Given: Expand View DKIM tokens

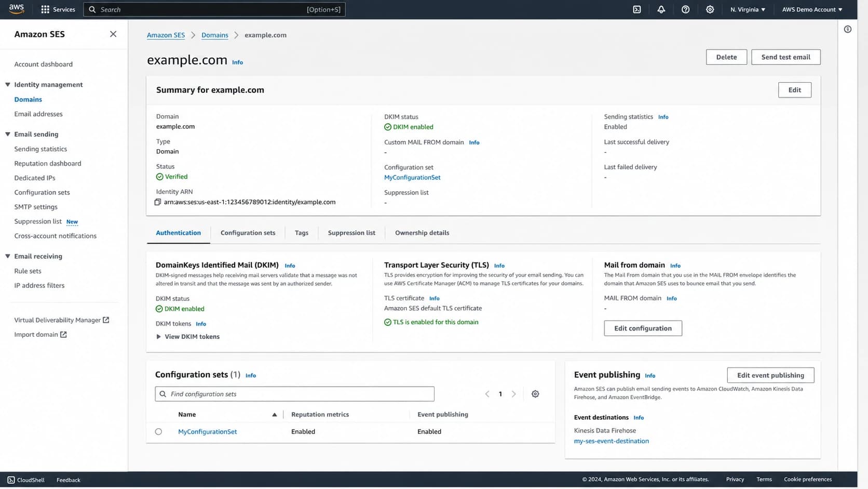Looking at the screenshot, I should [188, 337].
